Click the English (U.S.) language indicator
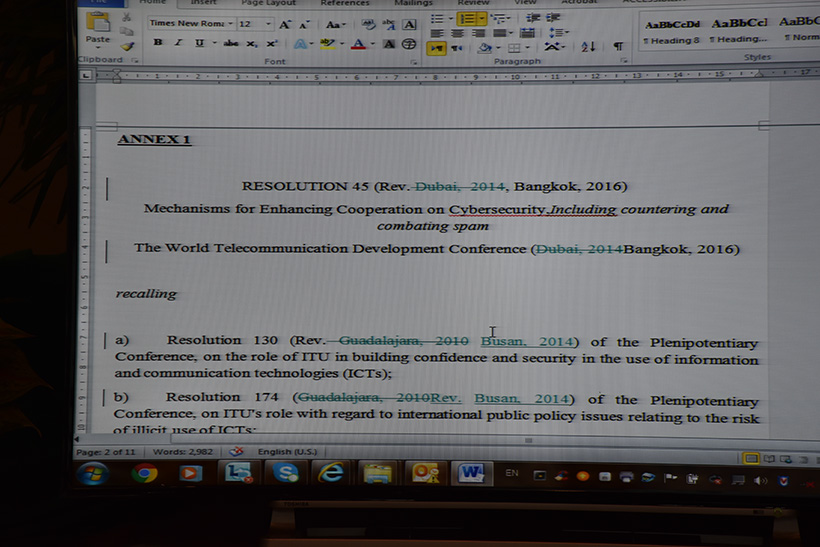820x547 pixels. (287, 451)
